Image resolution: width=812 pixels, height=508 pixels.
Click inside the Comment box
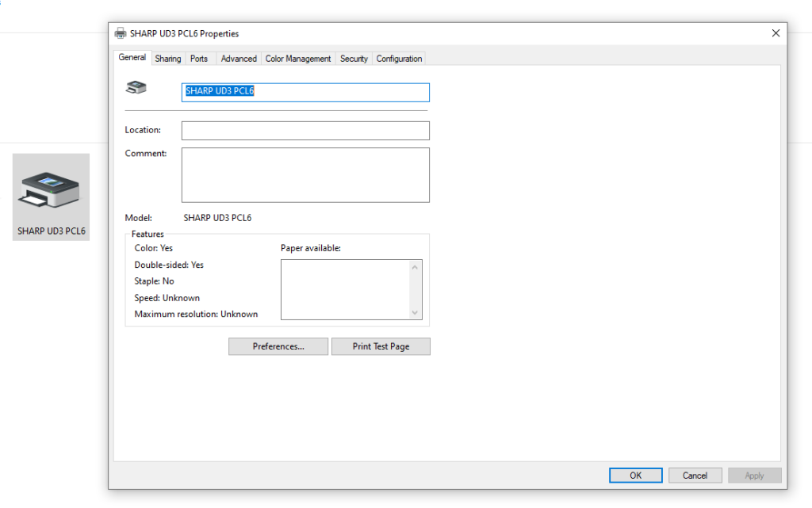pos(305,174)
